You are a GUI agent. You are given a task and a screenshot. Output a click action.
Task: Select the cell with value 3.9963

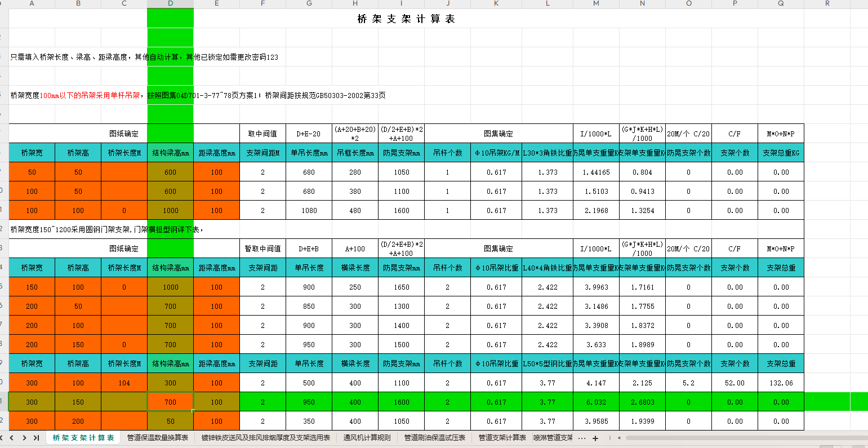click(596, 287)
